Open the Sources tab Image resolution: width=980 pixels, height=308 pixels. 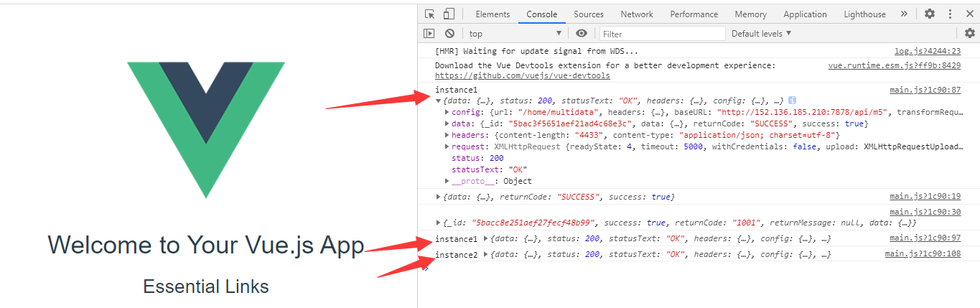(589, 14)
